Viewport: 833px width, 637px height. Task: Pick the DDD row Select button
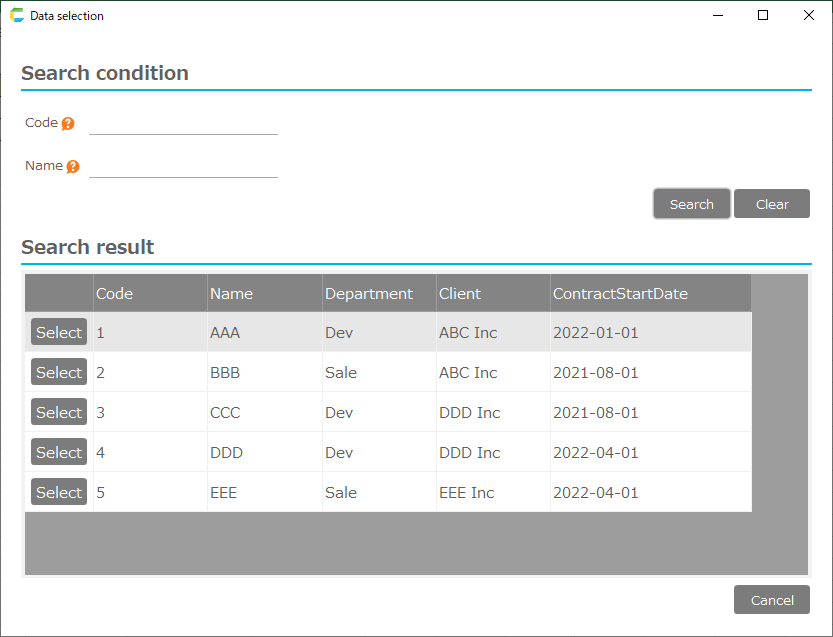(59, 452)
